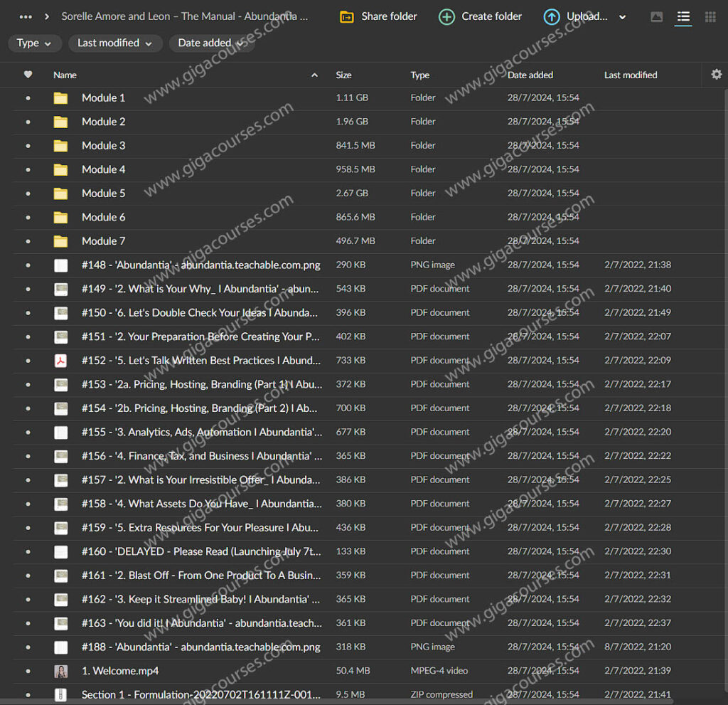Sort by the Size column header
This screenshot has width=728, height=705.
(343, 75)
